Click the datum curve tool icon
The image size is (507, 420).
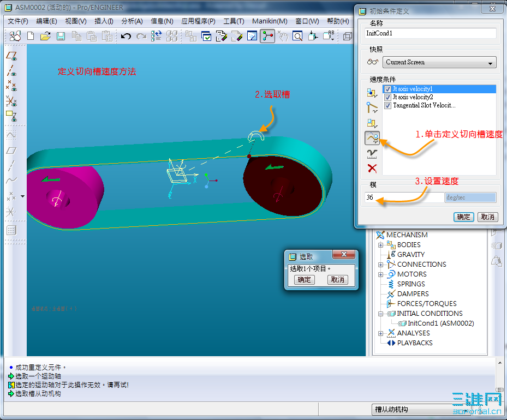click(x=11, y=180)
